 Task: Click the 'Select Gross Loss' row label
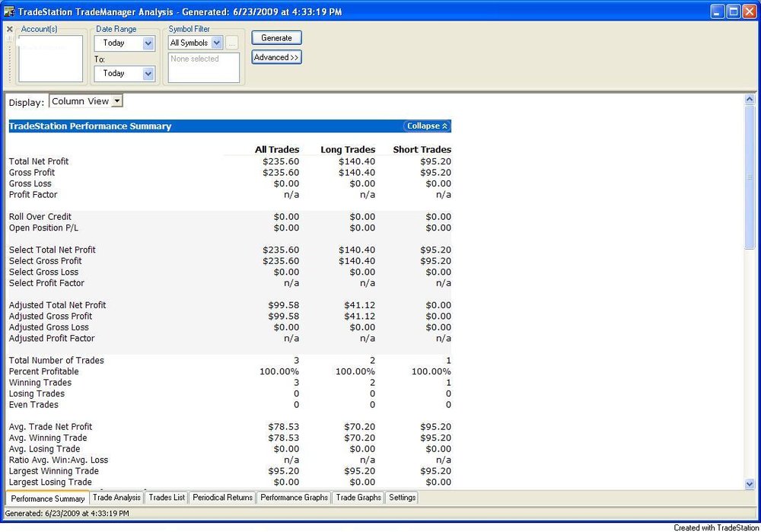coord(43,272)
